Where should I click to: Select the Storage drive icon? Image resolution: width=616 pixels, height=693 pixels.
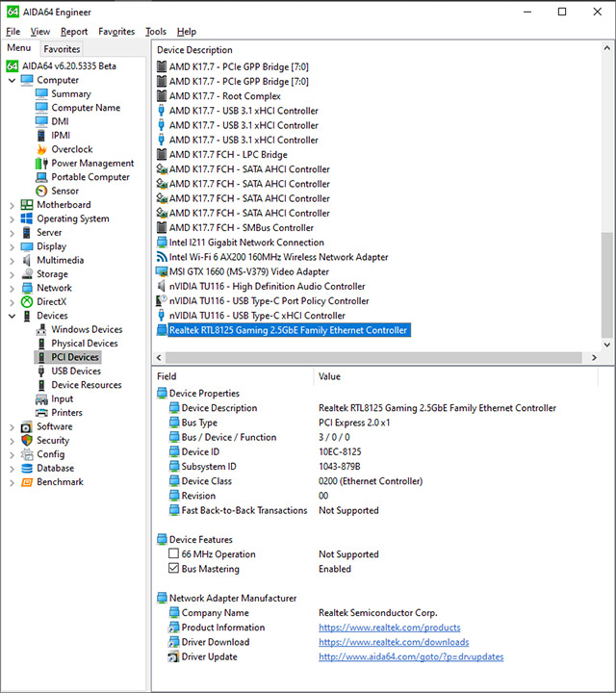point(27,274)
